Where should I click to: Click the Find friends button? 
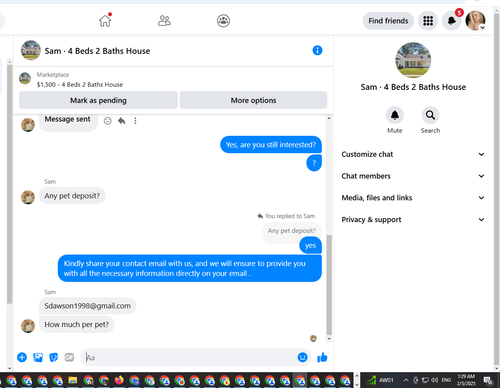tap(388, 21)
